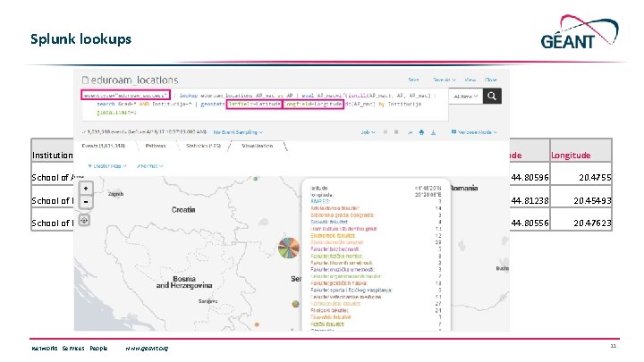Pause the running search job

pyautogui.click(x=386, y=132)
